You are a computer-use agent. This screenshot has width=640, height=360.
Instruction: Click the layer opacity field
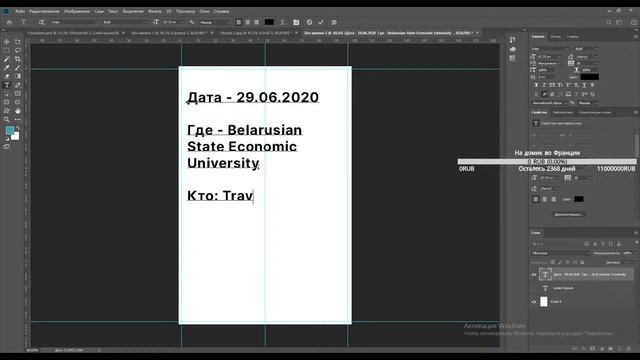coord(628,253)
